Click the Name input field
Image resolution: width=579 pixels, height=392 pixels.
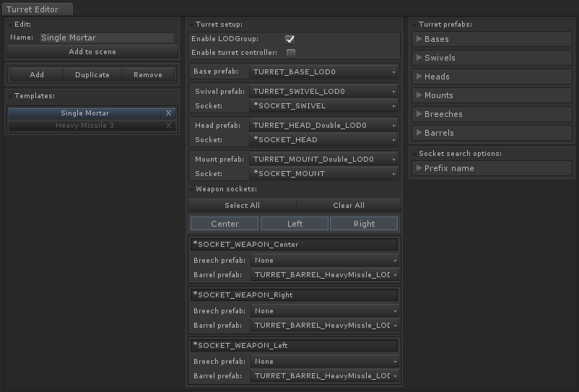tap(107, 38)
